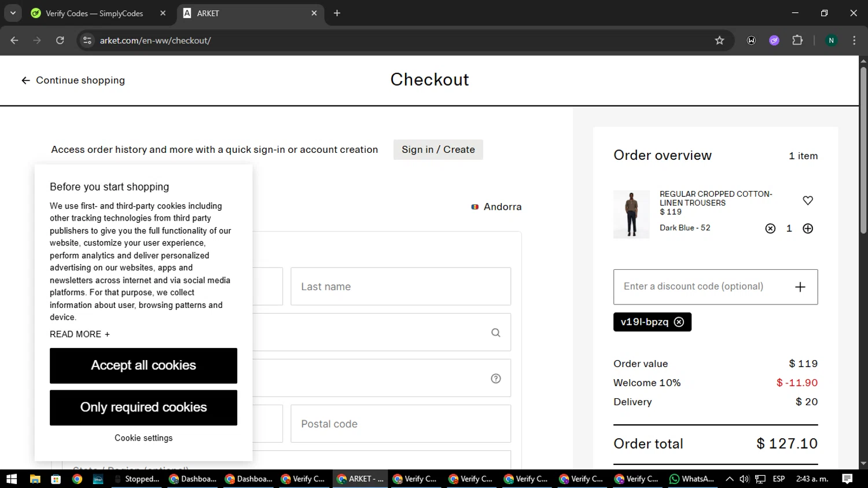Open the trousers product thumbnail
Image resolution: width=868 pixels, height=488 pixels.
tap(631, 214)
